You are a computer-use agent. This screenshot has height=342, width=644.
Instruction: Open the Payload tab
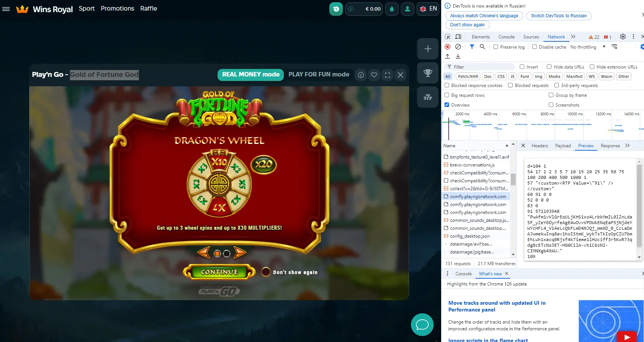(563, 146)
